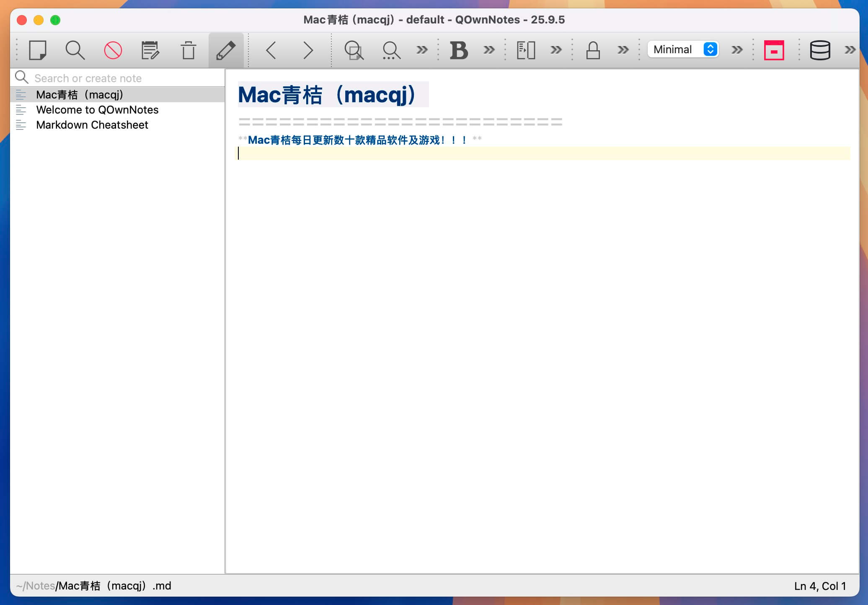
Task: Open find in current note
Action: (x=354, y=50)
